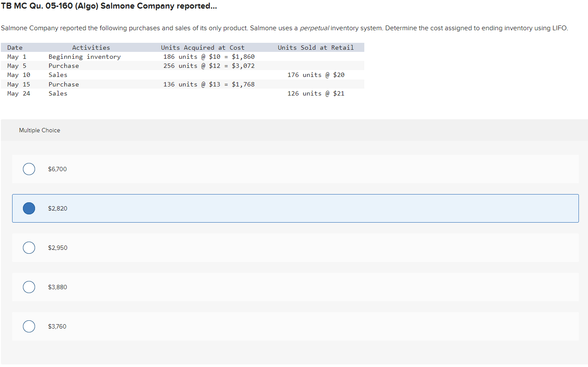Click the $3,760 answer text

pyautogui.click(x=57, y=326)
